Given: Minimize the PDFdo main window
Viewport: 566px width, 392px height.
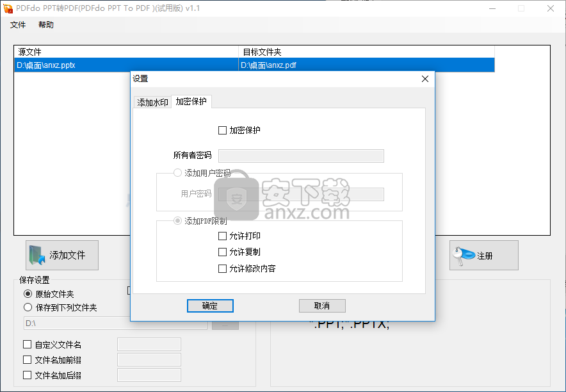Looking at the screenshot, I should point(492,8).
